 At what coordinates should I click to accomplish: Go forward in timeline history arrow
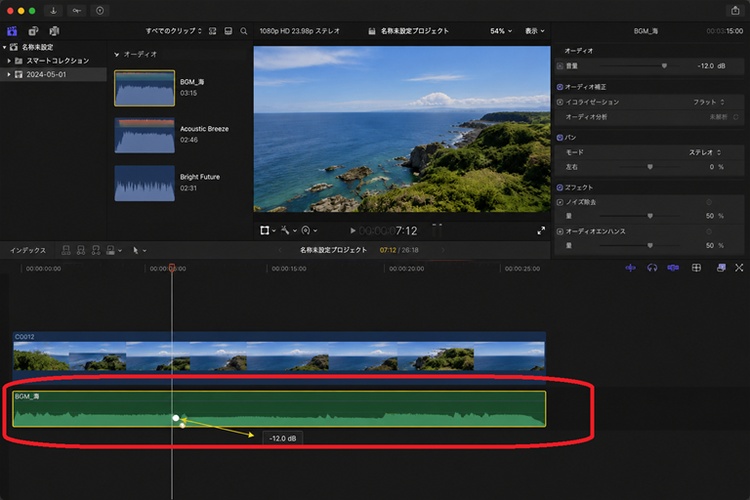[443, 250]
